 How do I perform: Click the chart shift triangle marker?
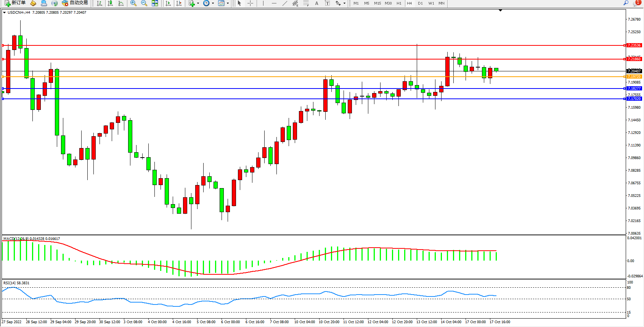pos(500,11)
